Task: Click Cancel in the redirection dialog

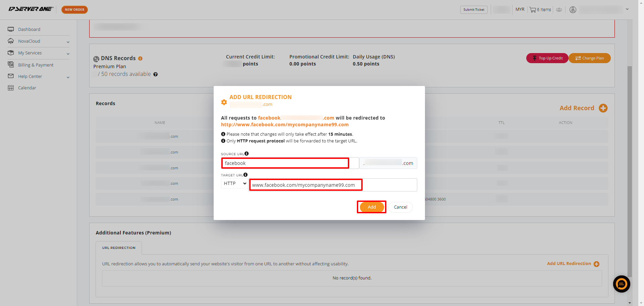Action: (x=400, y=207)
